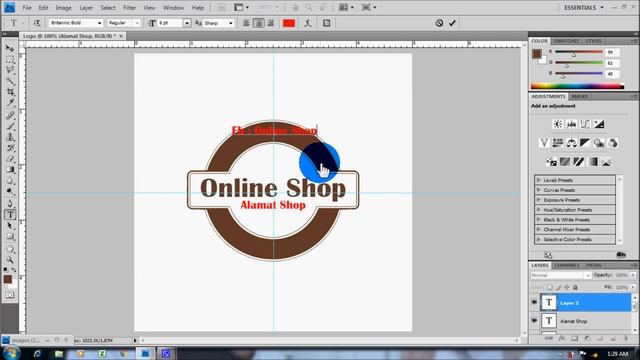Open the anti-aliasing Sharp dropdown
The height and width of the screenshot is (360, 640).
click(x=231, y=23)
